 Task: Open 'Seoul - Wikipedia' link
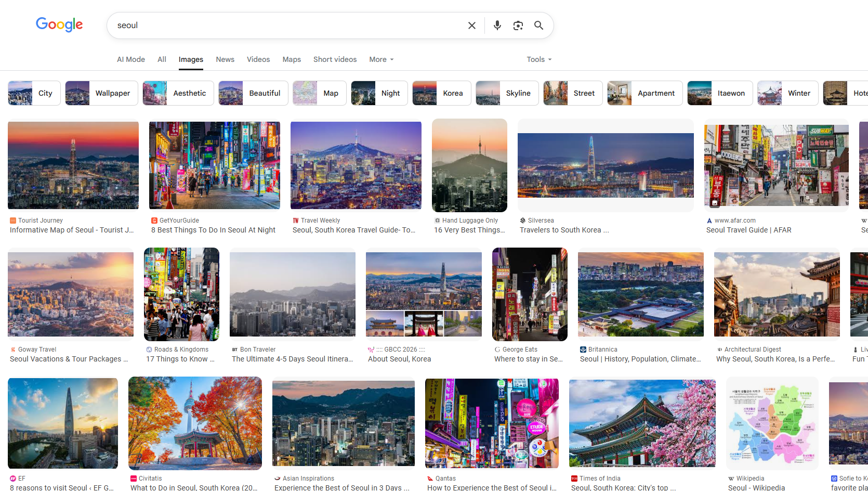[756, 487]
